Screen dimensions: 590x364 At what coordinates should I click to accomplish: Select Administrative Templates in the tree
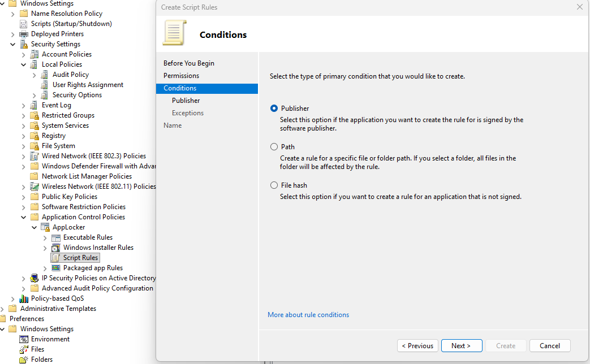click(x=58, y=309)
